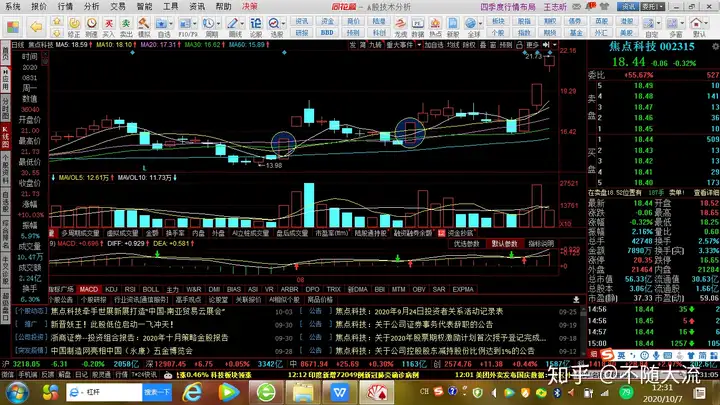The height and width of the screenshot is (405, 720).
Task: Toggle the 窗 sub-window option
Action: 493,45
